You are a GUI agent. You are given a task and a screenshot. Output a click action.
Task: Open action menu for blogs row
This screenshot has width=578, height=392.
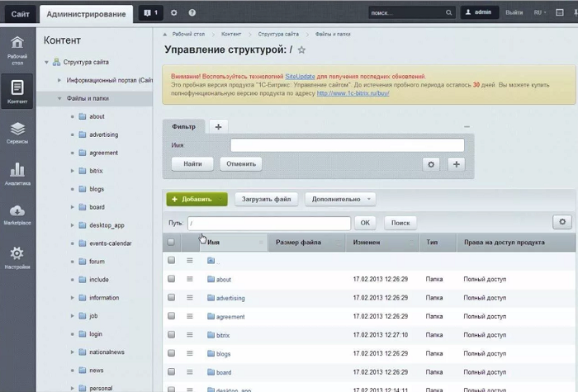[x=189, y=353]
